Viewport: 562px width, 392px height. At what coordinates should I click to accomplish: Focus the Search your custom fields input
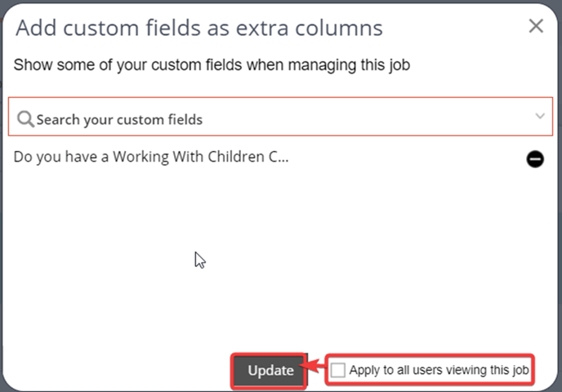(280, 117)
